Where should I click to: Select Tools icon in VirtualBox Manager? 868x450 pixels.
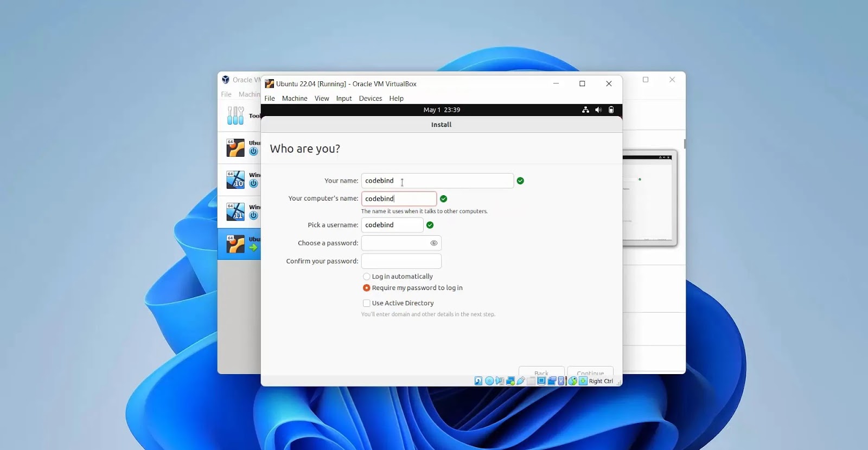coord(235,115)
